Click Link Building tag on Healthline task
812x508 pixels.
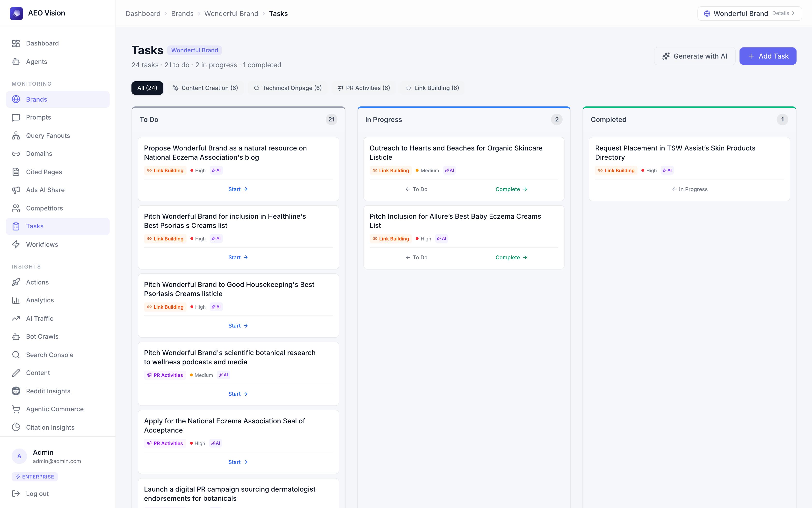tap(165, 239)
